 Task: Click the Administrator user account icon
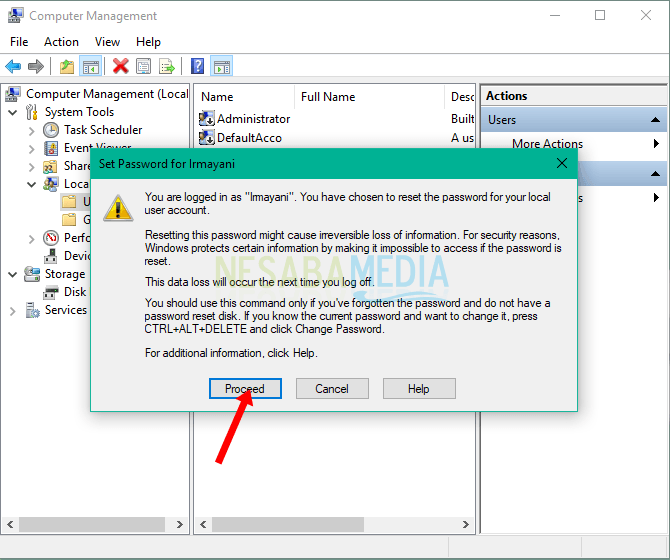tap(207, 118)
